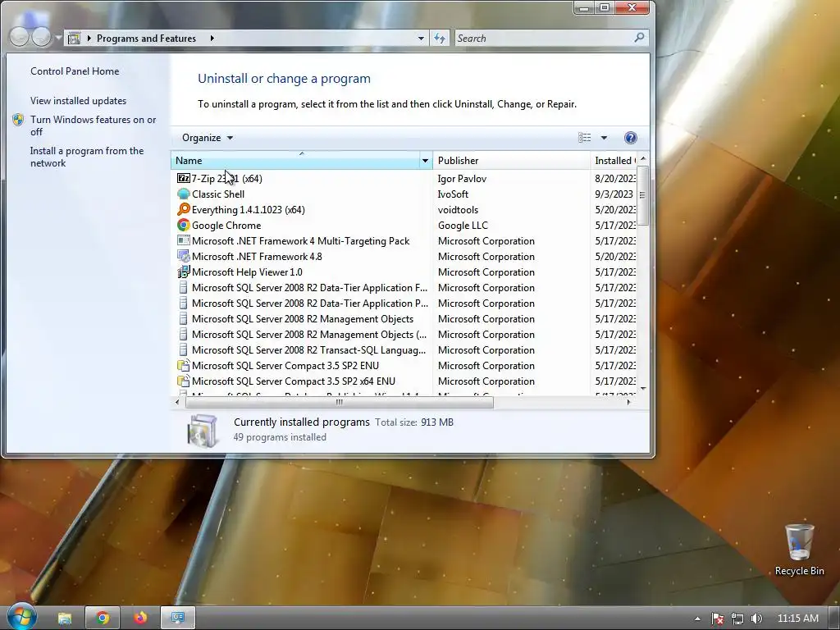Click Show Desktop button at taskbar end
Viewport: 840px width, 630px height.
click(x=833, y=619)
